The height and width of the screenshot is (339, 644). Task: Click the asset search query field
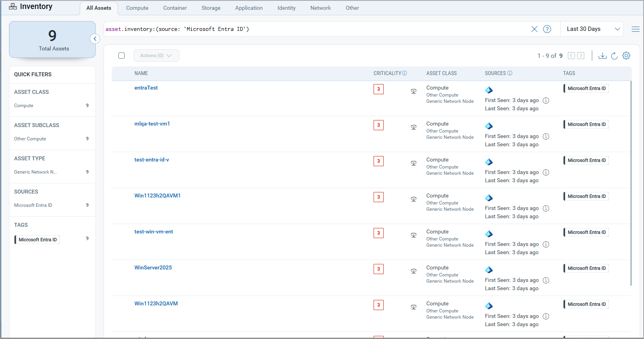coord(313,29)
